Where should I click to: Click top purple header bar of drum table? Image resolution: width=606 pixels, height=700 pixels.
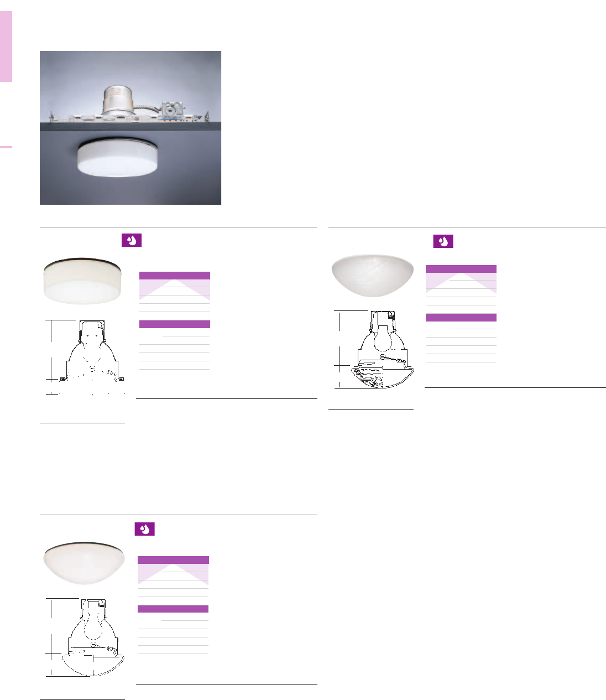click(175, 275)
